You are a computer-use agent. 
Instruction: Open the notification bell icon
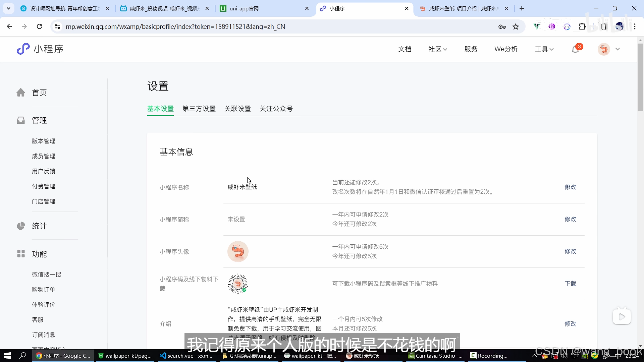(576, 49)
